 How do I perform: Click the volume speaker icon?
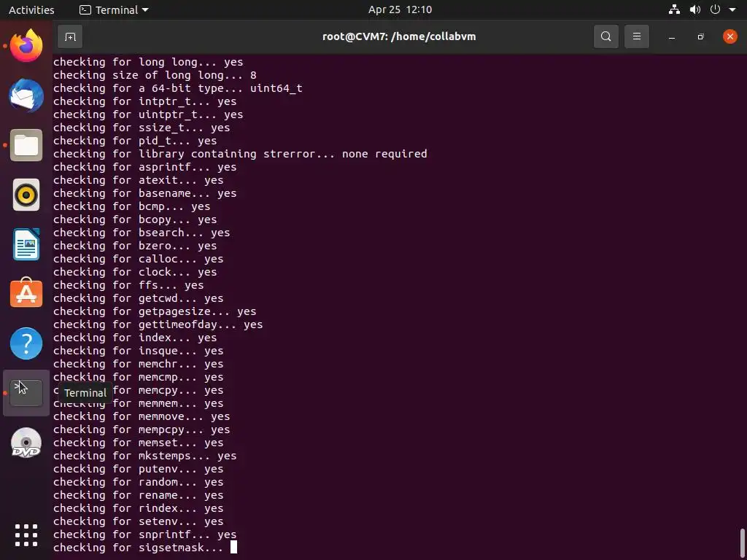[695, 9]
